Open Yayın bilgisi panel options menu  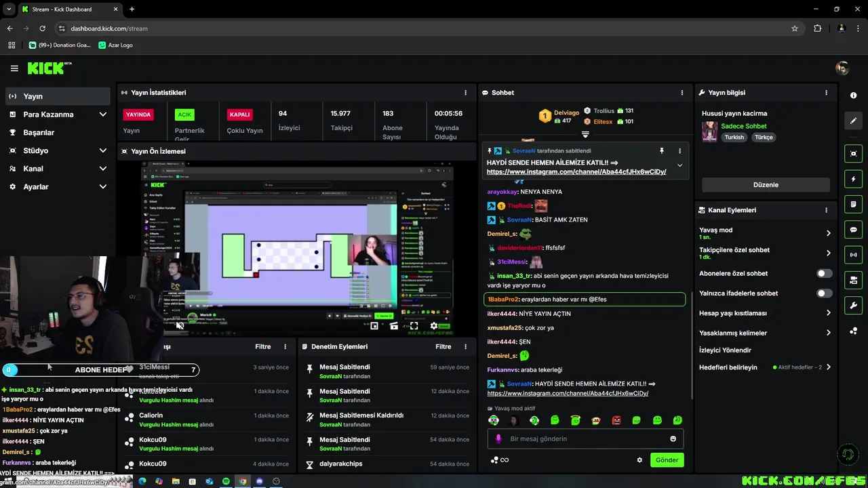click(826, 93)
